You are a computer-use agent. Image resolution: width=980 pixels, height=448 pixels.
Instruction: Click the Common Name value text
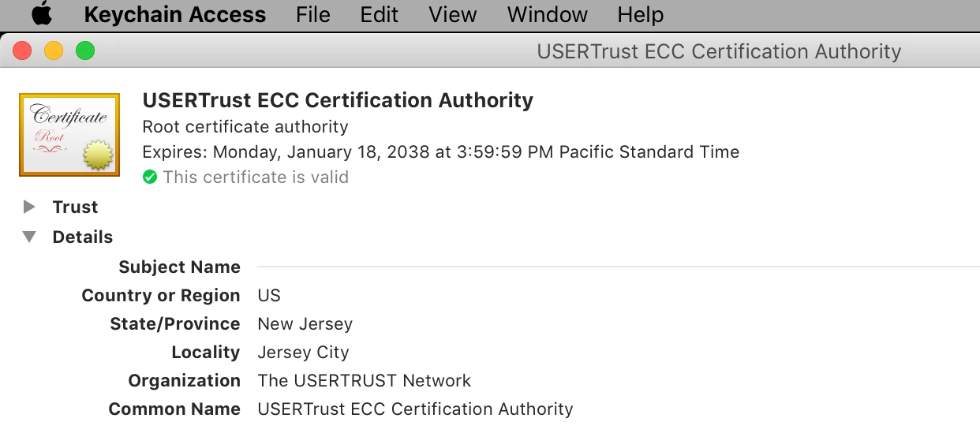(x=415, y=409)
